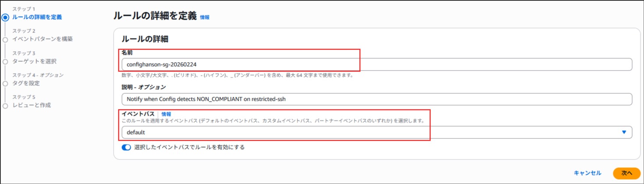644x184 pixels.
Task: Go to イベントパターンを構築 step
Action: pos(43,39)
